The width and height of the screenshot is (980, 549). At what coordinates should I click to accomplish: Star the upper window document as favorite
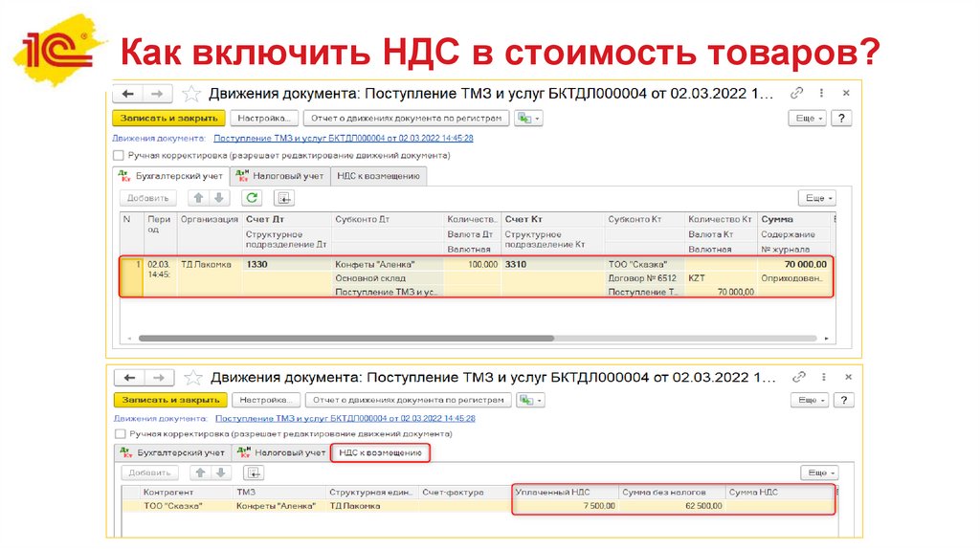(x=190, y=95)
